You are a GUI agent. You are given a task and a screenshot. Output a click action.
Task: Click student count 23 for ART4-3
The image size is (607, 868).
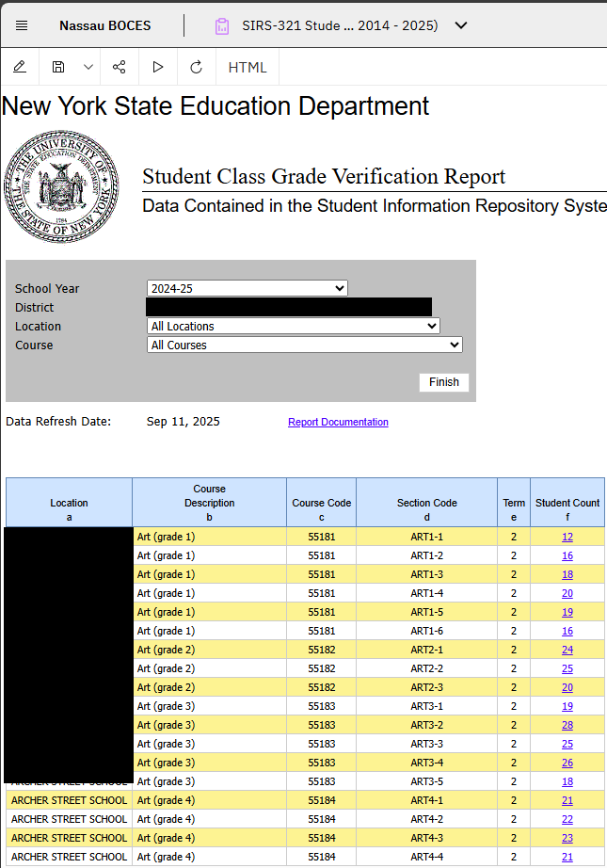click(567, 838)
